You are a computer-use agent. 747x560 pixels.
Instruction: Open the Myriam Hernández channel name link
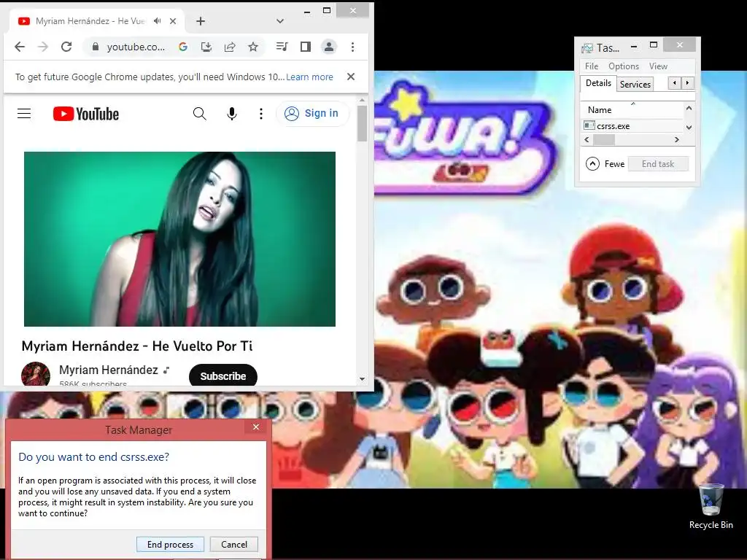point(109,370)
